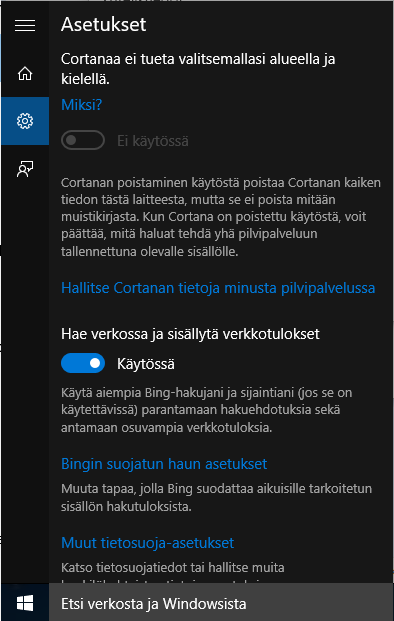This screenshot has width=394, height=621.
Task: Open Bingin suojatun haun asetukset link
Action: [164, 464]
